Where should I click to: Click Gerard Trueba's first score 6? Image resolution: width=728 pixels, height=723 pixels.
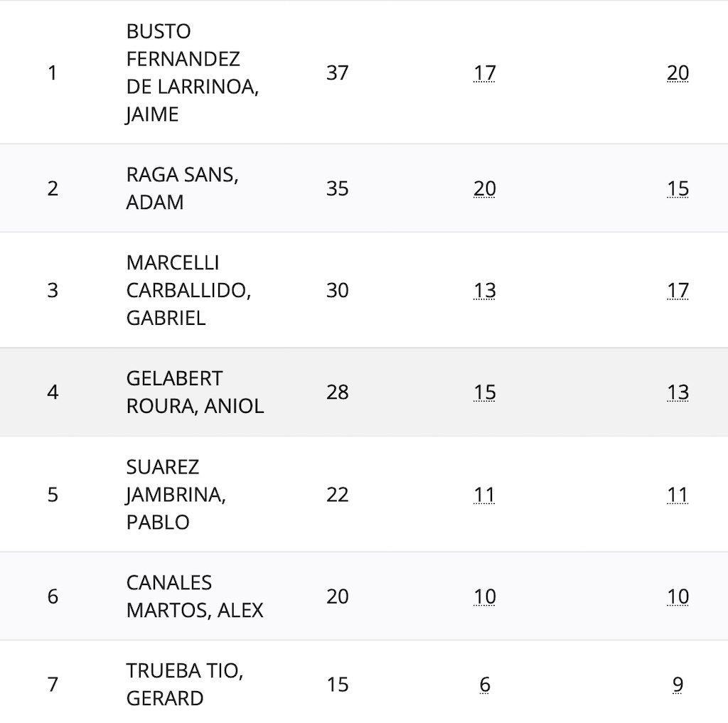click(x=484, y=685)
